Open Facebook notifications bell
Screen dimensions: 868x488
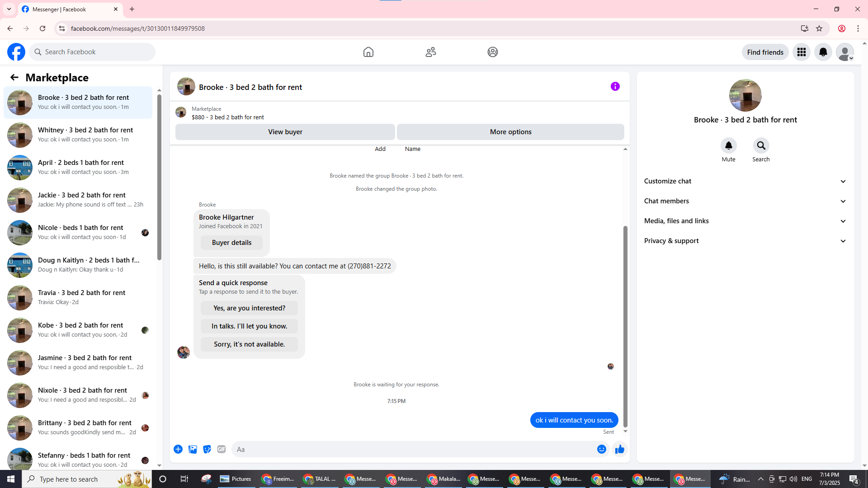(x=823, y=52)
